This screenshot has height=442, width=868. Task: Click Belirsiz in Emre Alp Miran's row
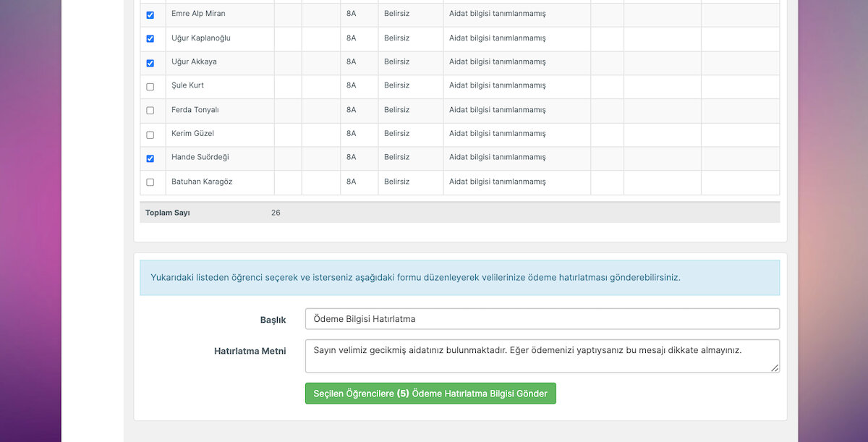tap(396, 14)
